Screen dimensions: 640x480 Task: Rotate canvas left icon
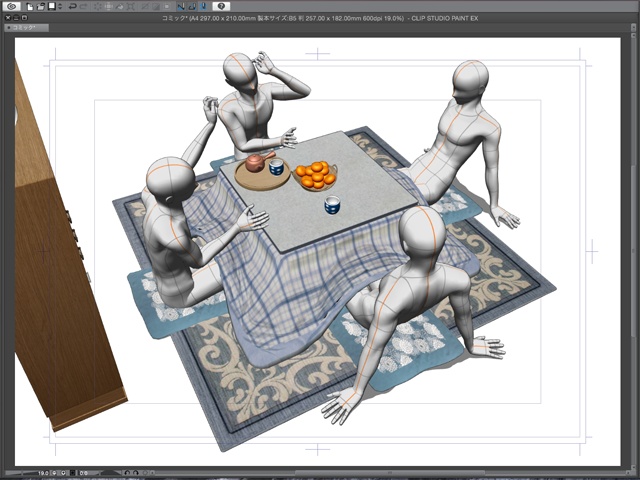[127, 473]
